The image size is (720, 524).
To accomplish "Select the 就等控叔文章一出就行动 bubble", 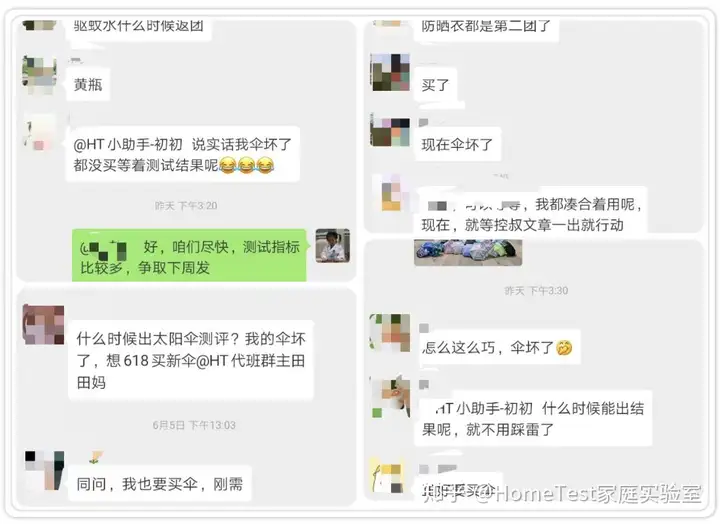I will tap(531, 214).
